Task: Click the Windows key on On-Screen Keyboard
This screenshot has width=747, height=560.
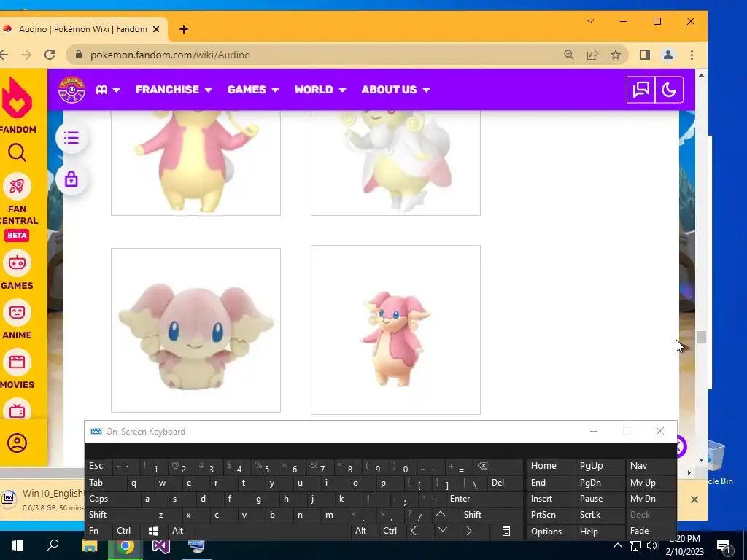Action: tap(153, 531)
